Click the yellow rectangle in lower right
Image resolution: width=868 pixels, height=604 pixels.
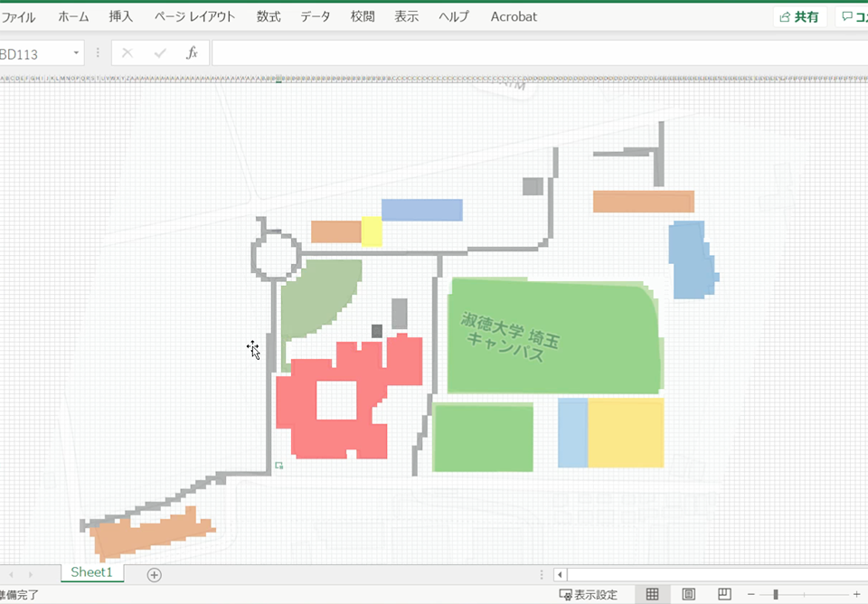[x=626, y=433]
